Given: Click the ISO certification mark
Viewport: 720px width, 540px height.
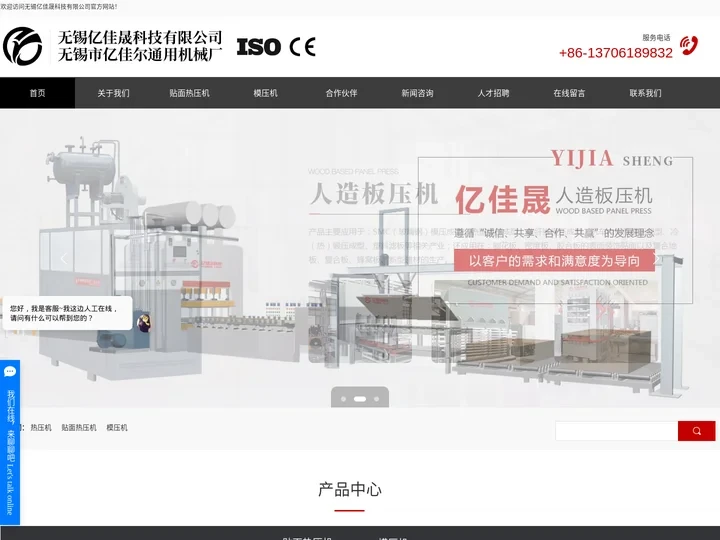Looking at the screenshot, I should pyautogui.click(x=259, y=47).
